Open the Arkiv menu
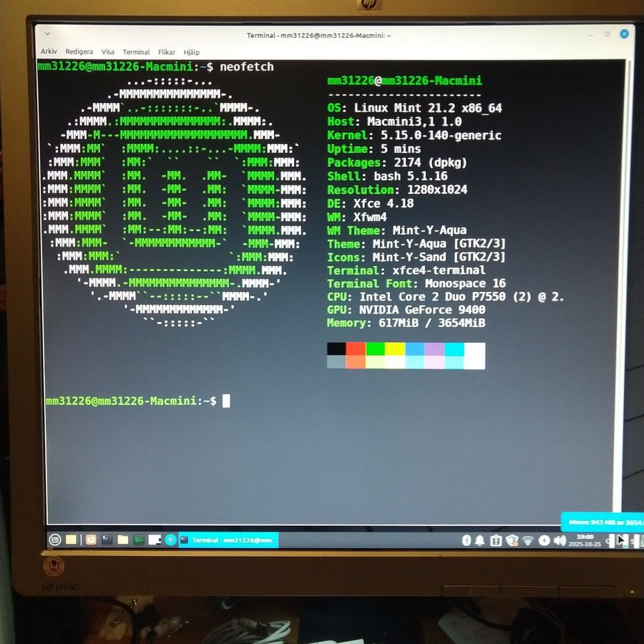The height and width of the screenshot is (644, 644). coord(49,52)
